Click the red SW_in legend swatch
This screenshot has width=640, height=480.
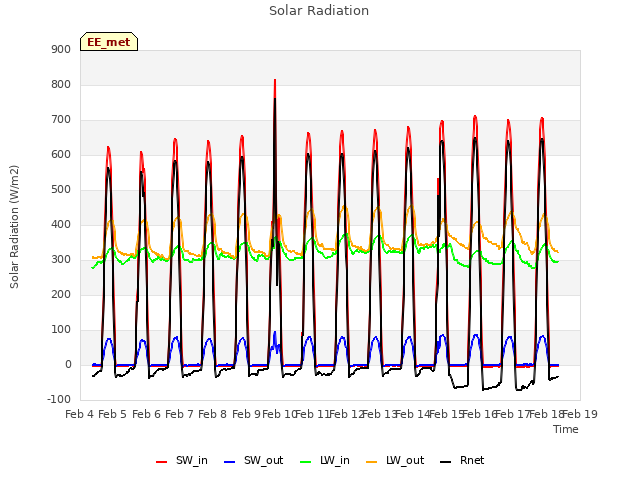coord(162,462)
